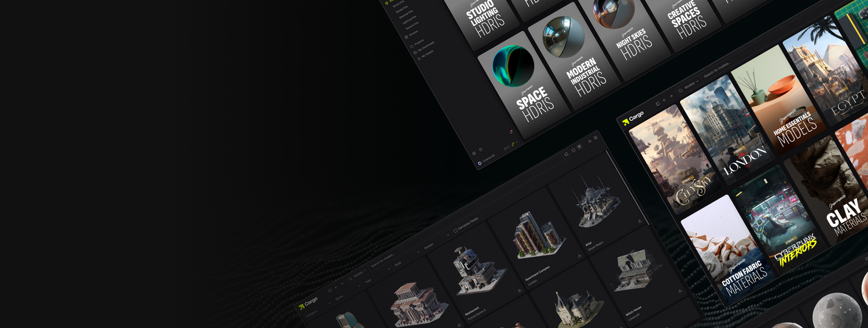Expand the Type filter dropdown
Screen dimensions: 868x328
[x=370, y=279]
